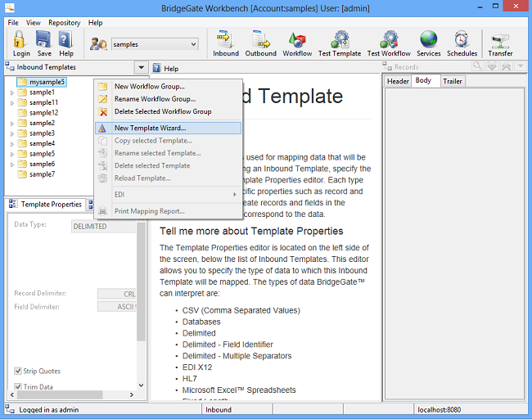532x419 pixels.
Task: Open the Workflow toolbar icon
Action: (297, 40)
